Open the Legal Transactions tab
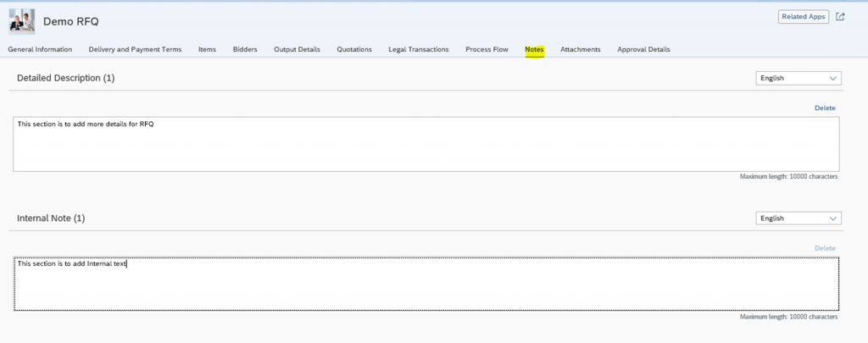The image size is (868, 343). [419, 49]
